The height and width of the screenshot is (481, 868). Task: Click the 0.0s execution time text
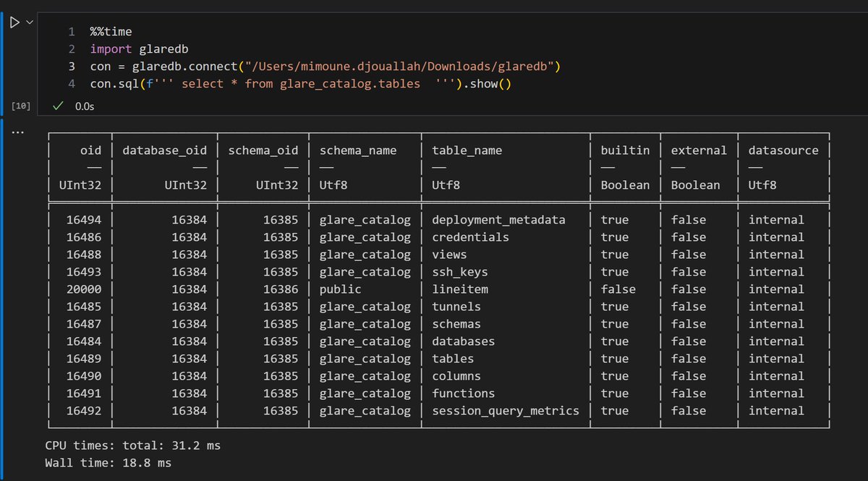click(x=85, y=106)
